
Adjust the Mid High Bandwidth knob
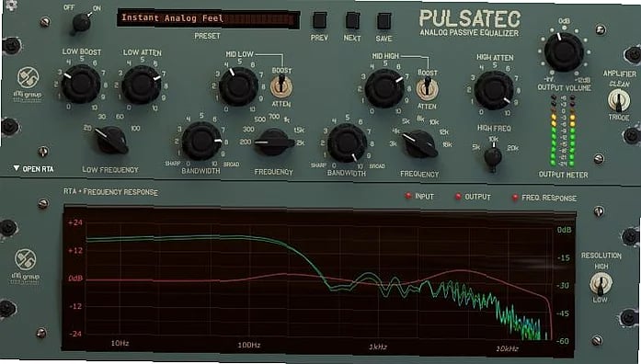347,143
